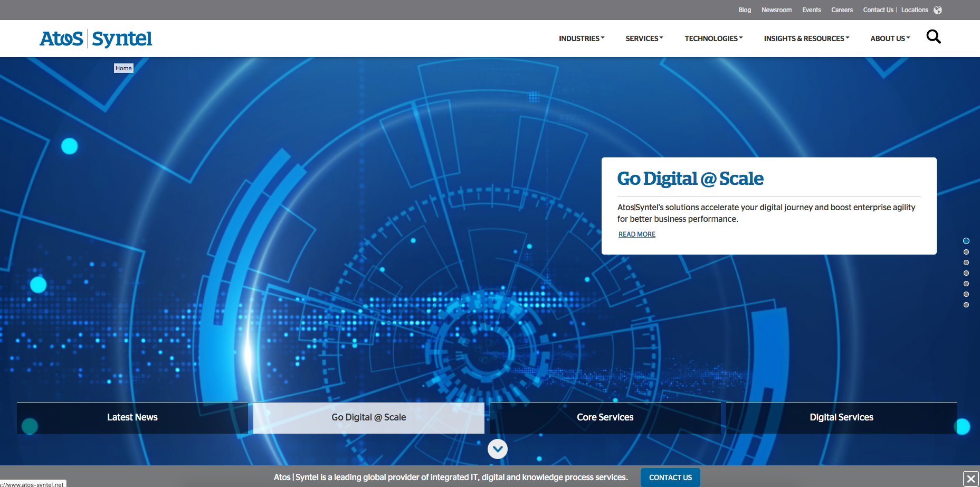Expand the Services dropdown menu

[644, 39]
